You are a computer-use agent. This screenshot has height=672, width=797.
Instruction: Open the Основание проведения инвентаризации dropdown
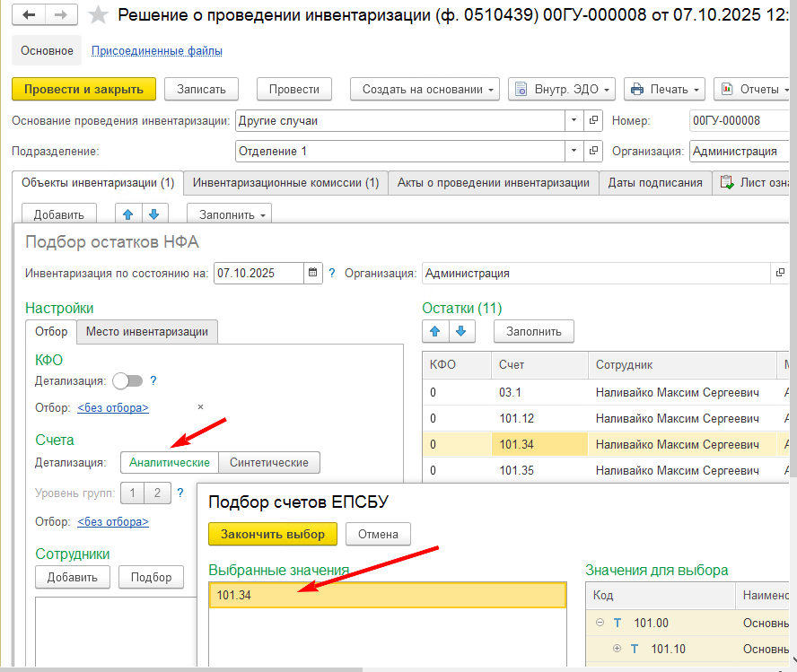573,119
